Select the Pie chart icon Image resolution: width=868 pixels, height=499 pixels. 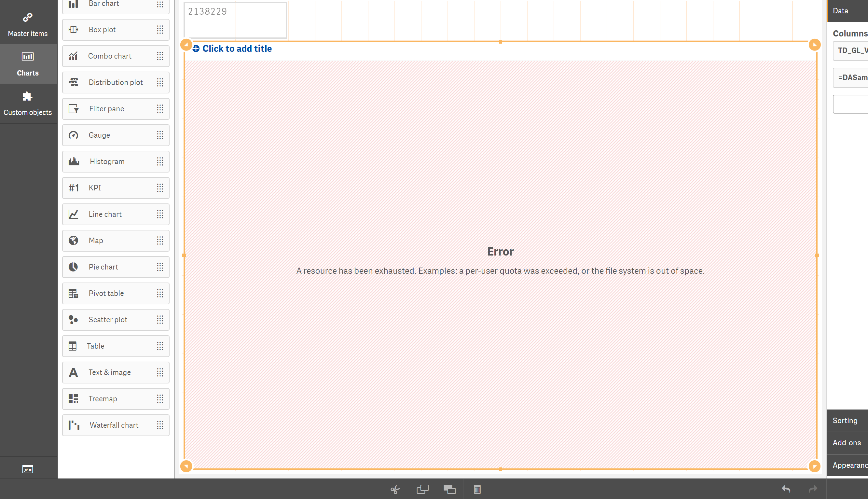[x=73, y=267]
